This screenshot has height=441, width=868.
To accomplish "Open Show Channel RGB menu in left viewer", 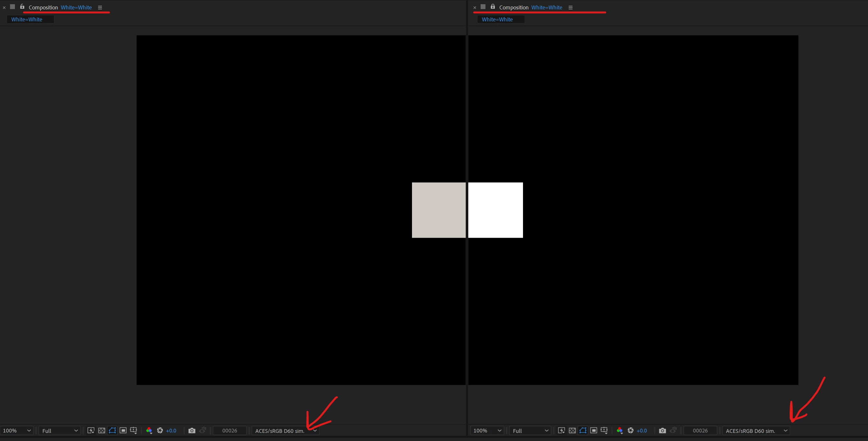I will point(149,431).
